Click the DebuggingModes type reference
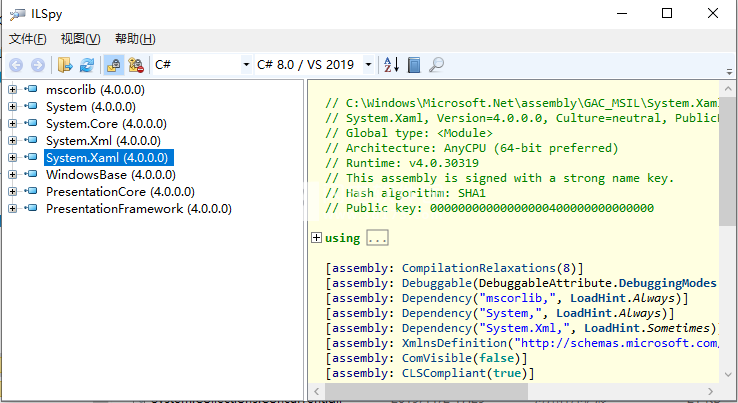Viewport: 738px width, 403px height. 667,283
